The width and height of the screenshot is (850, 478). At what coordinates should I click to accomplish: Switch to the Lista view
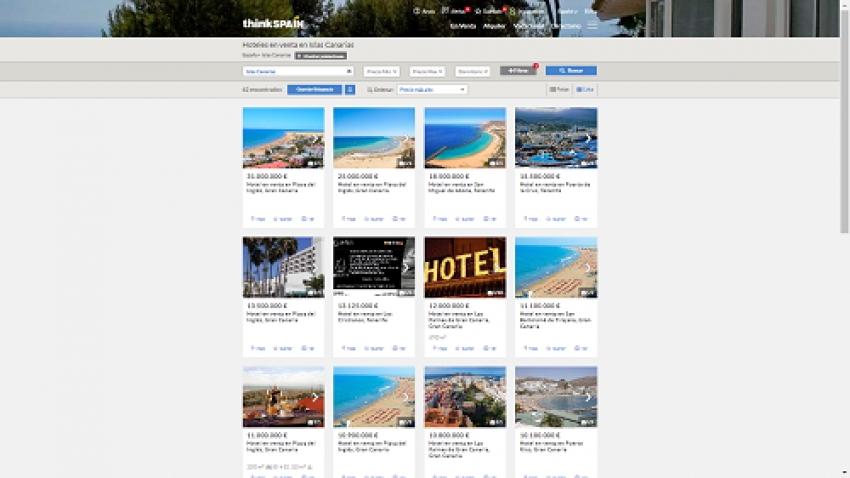585,89
